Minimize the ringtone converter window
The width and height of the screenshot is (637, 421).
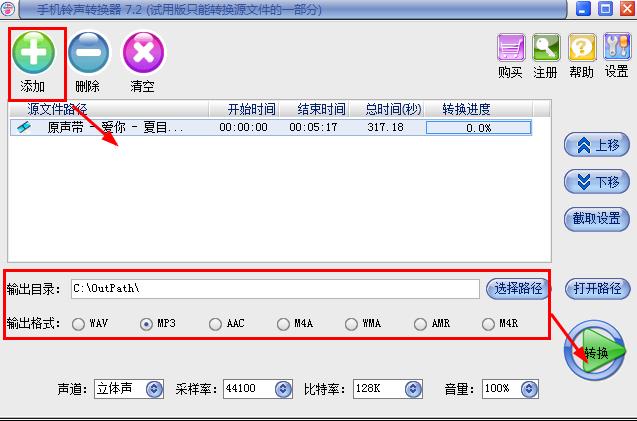coord(583,9)
